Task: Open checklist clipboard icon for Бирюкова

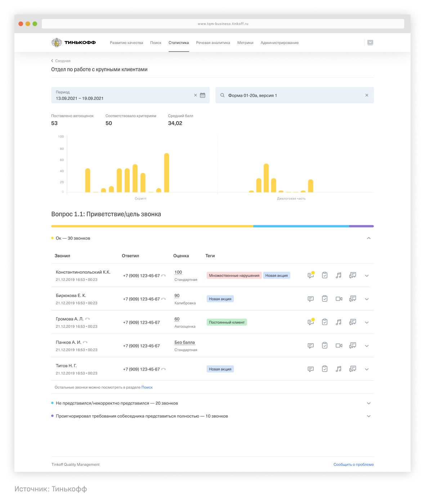Action: click(325, 299)
